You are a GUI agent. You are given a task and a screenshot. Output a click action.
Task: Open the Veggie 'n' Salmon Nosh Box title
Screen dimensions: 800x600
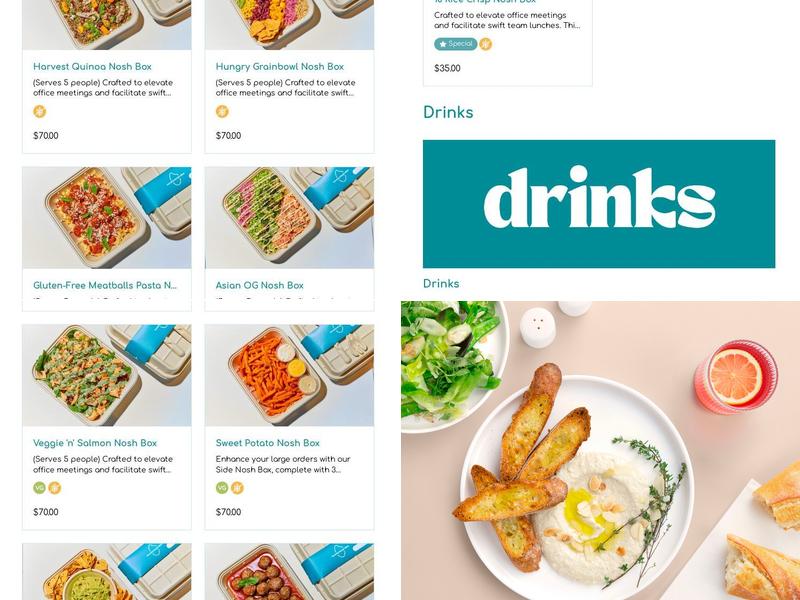click(x=95, y=443)
